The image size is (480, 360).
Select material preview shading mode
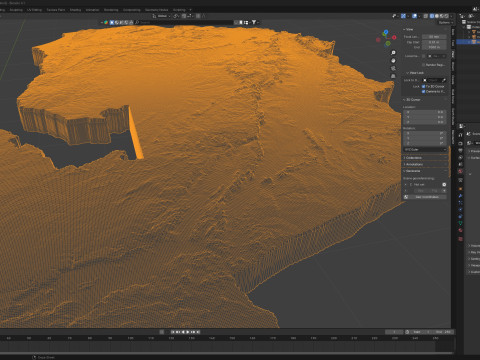coord(442,16)
